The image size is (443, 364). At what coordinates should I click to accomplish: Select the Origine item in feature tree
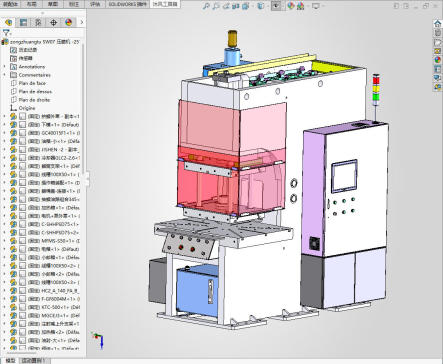click(x=27, y=108)
